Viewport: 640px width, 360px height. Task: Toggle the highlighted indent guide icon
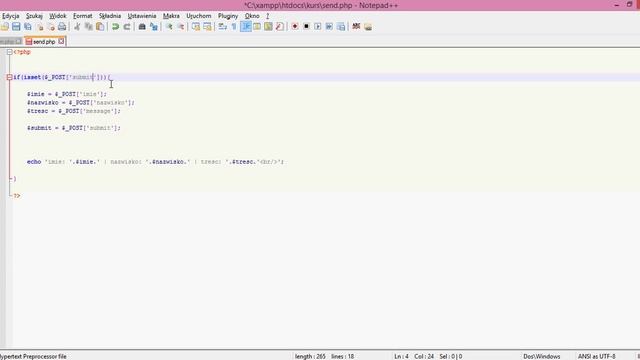click(x=246, y=27)
